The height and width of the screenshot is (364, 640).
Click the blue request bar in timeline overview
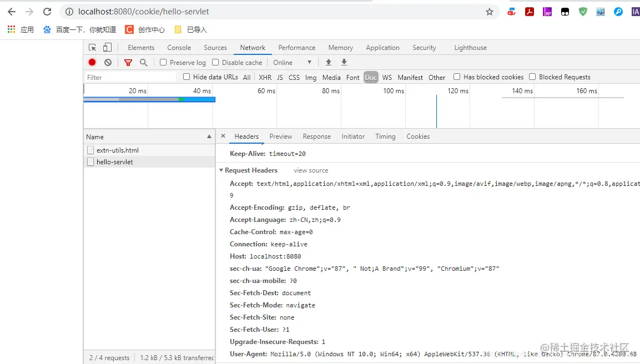149,99
